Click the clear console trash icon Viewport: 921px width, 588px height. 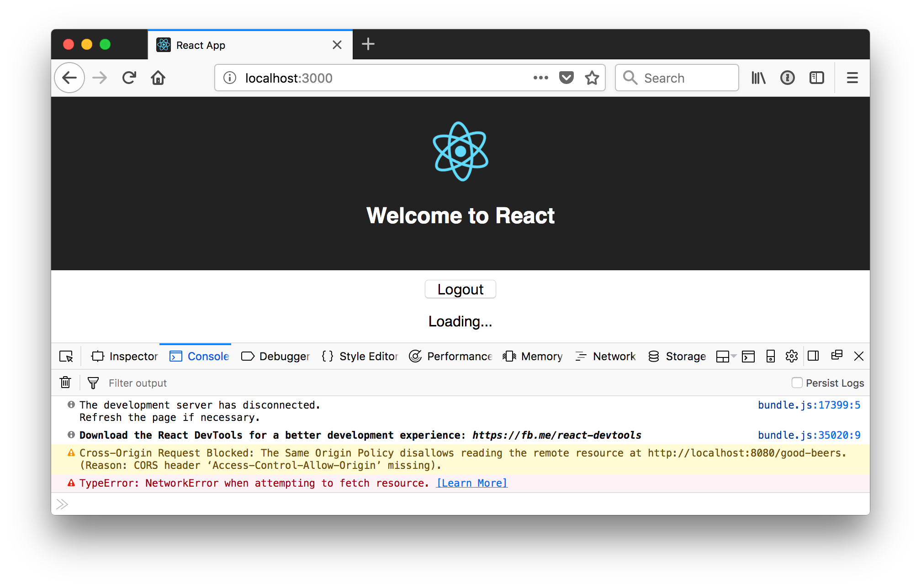[65, 383]
